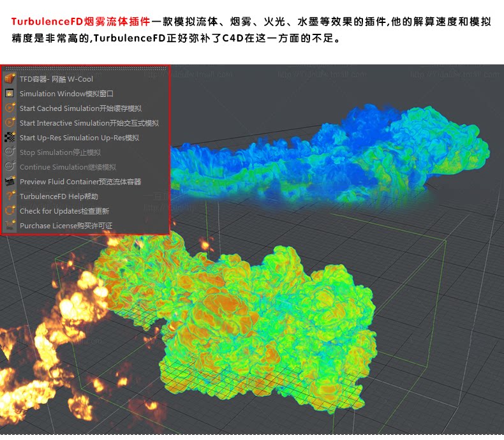This screenshot has height=440, width=504.
Task: Click the menu's dotted tear-off grip bar
Action: tap(86, 68)
